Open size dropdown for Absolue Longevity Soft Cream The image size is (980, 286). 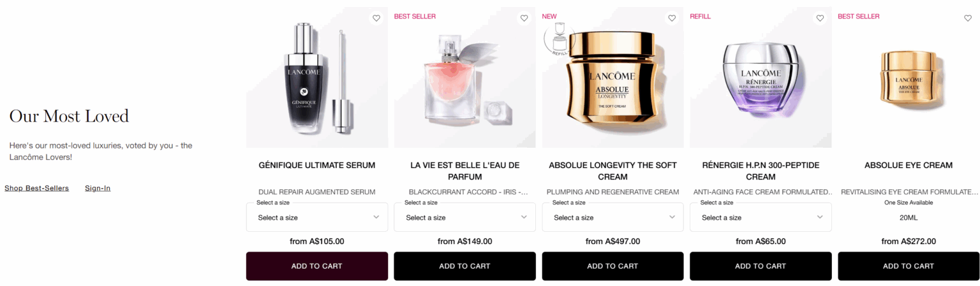coord(612,217)
